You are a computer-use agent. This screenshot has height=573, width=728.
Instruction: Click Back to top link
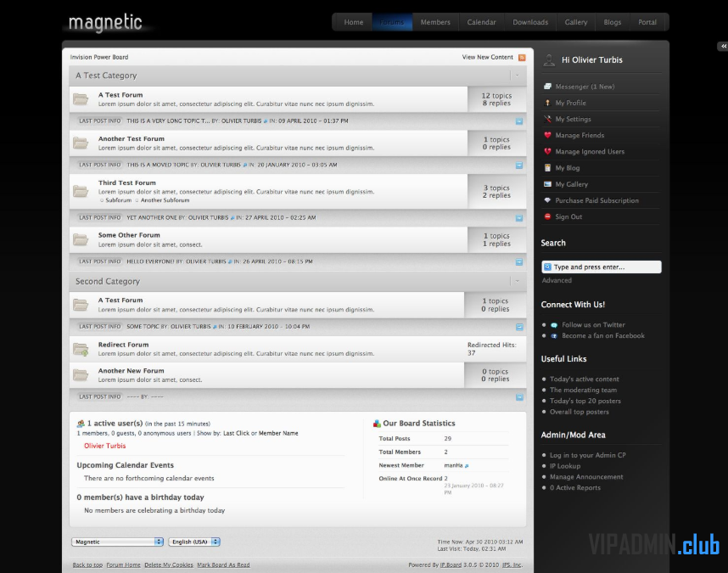pyautogui.click(x=87, y=565)
